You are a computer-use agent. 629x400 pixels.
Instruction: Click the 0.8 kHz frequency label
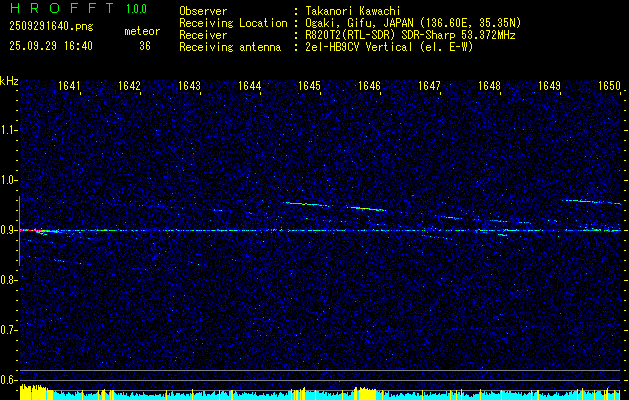click(x=8, y=280)
